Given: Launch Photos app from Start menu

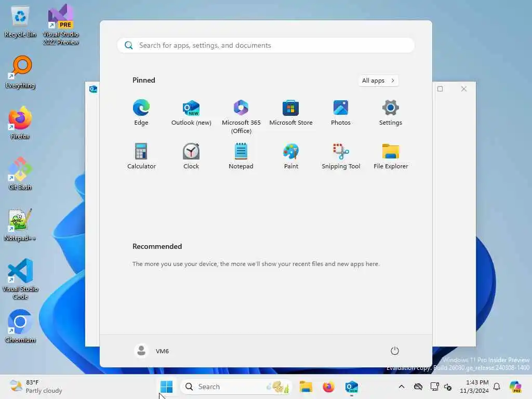Looking at the screenshot, I should click(341, 113).
